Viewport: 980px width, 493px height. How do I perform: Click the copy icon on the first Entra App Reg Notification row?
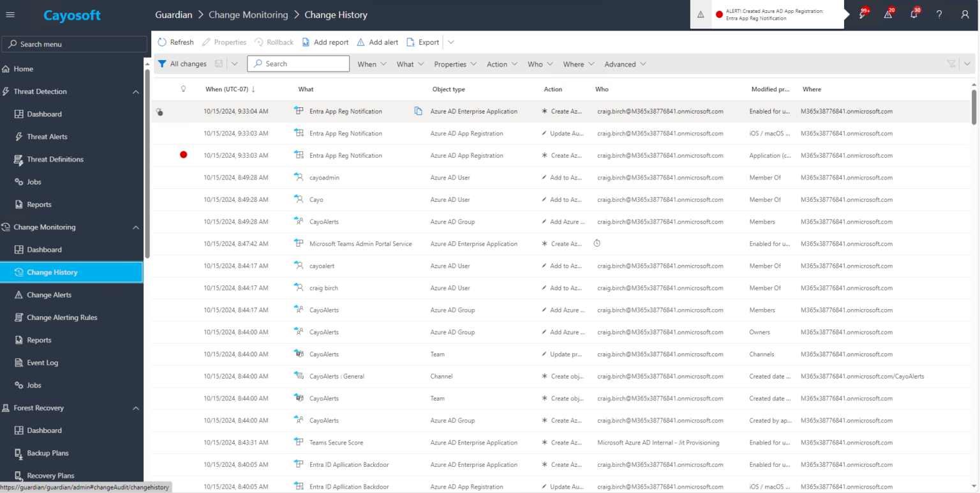pos(419,111)
